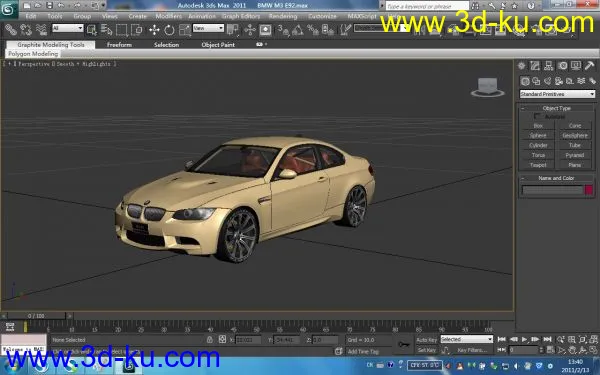The image size is (600, 375).
Task: Activate the Select and Scale tool
Action: point(184,29)
